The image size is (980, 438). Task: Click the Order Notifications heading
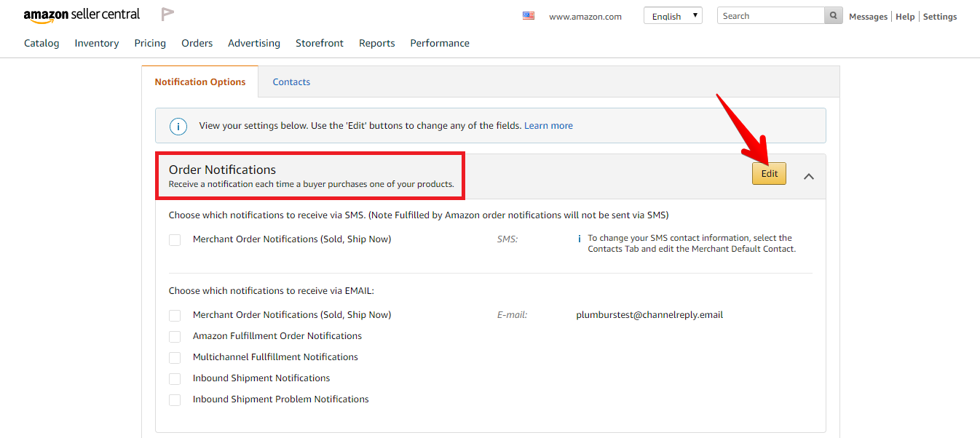[223, 170]
